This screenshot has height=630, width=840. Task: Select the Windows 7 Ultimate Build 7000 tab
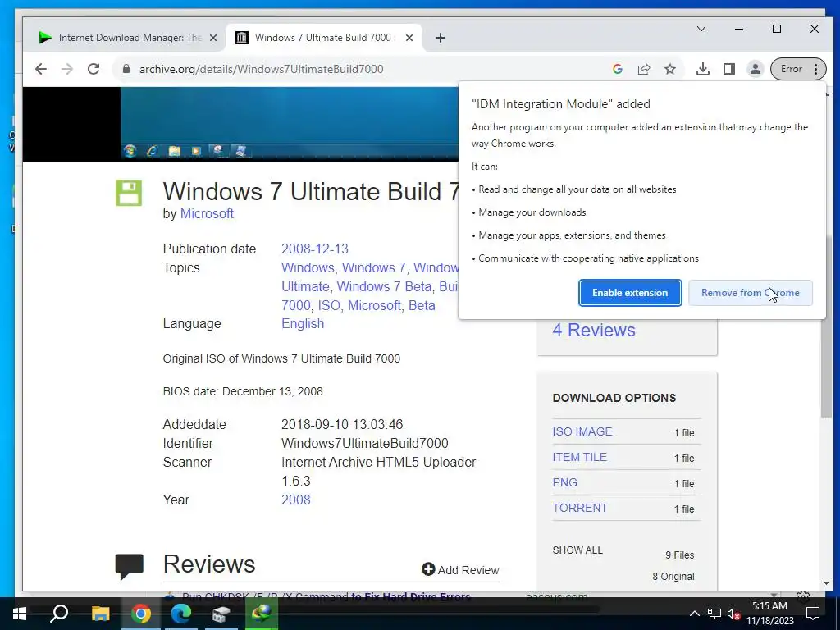click(x=325, y=38)
